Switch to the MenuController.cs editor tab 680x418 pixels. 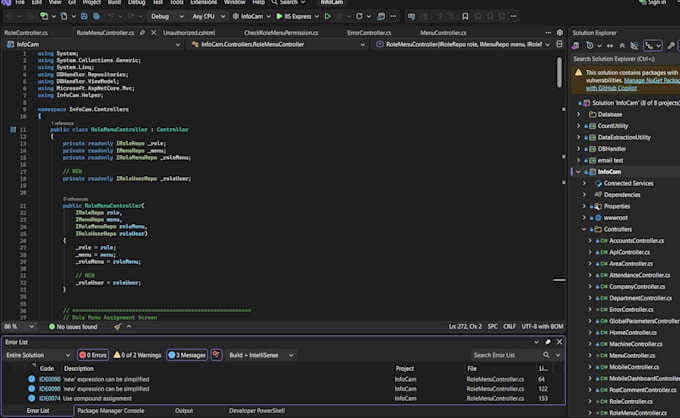(443, 33)
